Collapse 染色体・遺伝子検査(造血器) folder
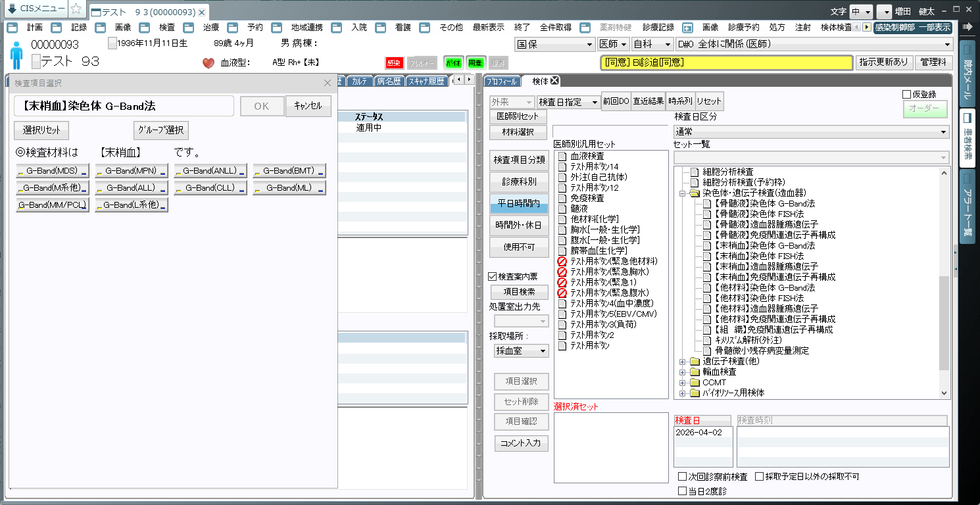This screenshot has width=980, height=505. click(682, 193)
